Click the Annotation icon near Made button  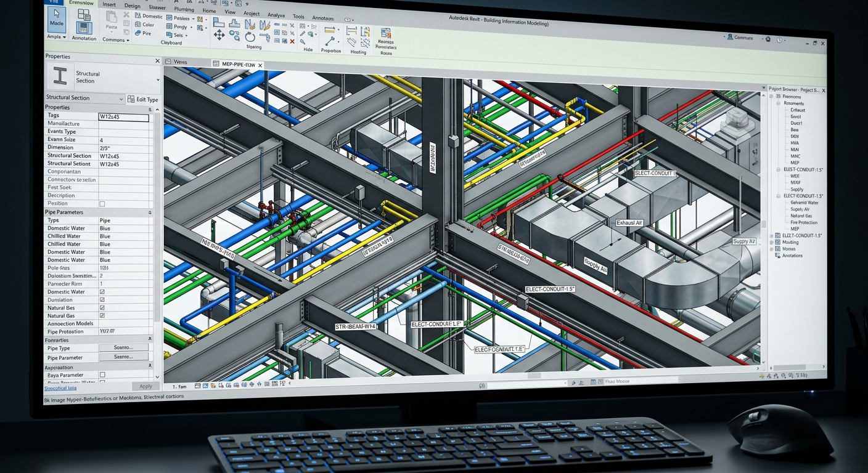coord(84,28)
